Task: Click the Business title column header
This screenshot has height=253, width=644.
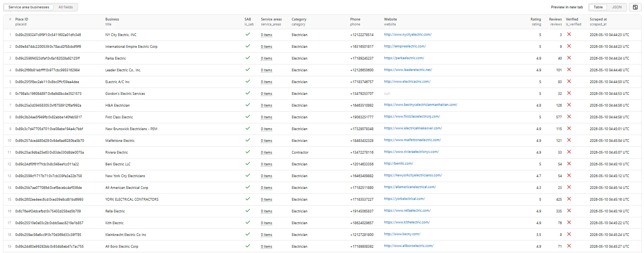Action: [112, 22]
